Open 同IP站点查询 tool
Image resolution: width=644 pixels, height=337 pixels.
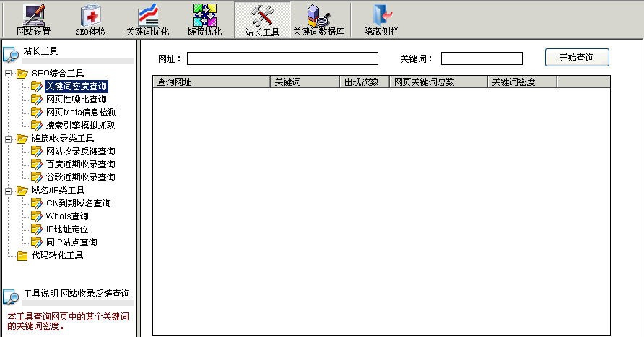71,242
